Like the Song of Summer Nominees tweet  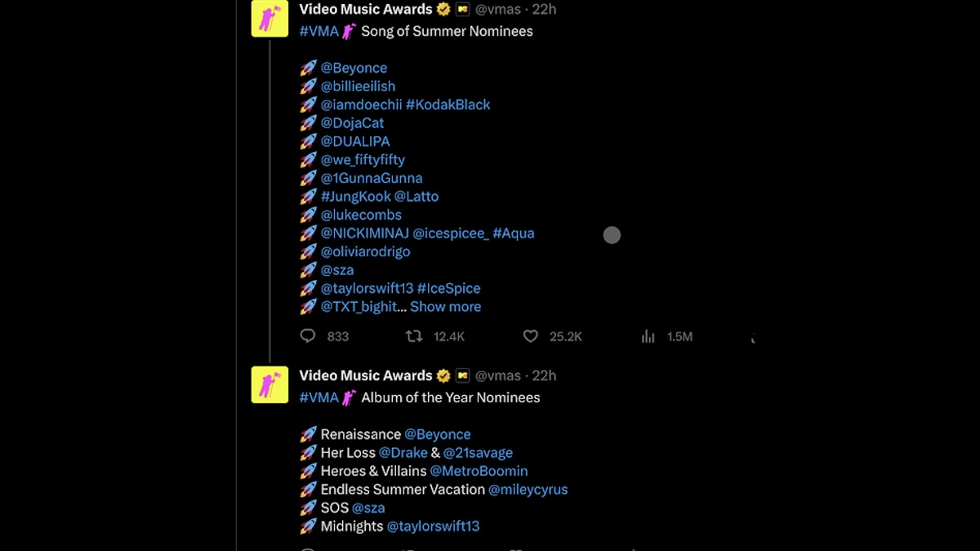tap(531, 336)
